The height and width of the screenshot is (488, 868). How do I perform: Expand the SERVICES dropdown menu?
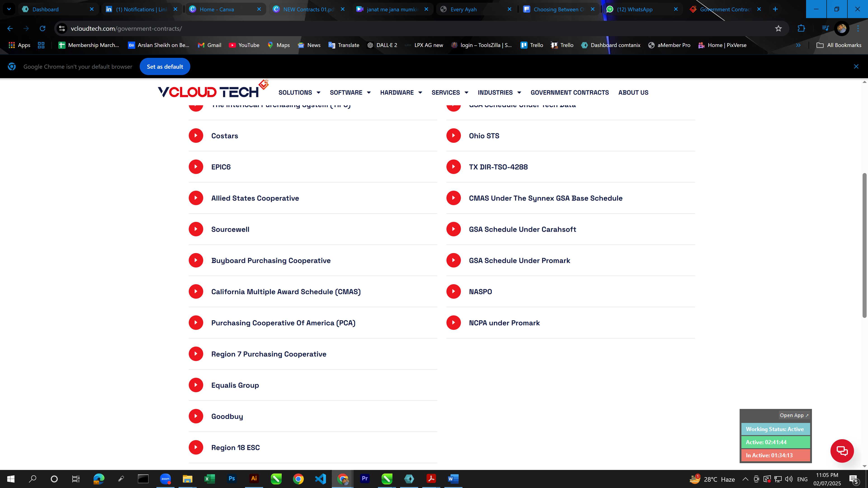[450, 93]
